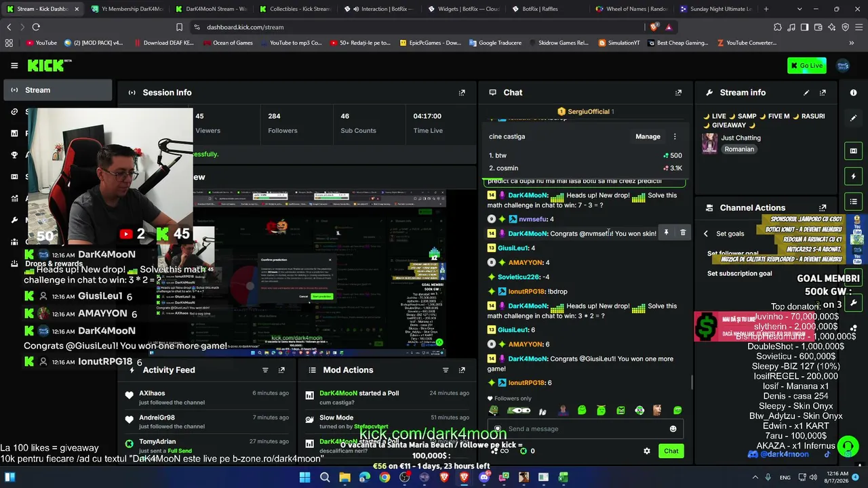
Task: Select the Stream sidebar item
Action: coord(57,90)
